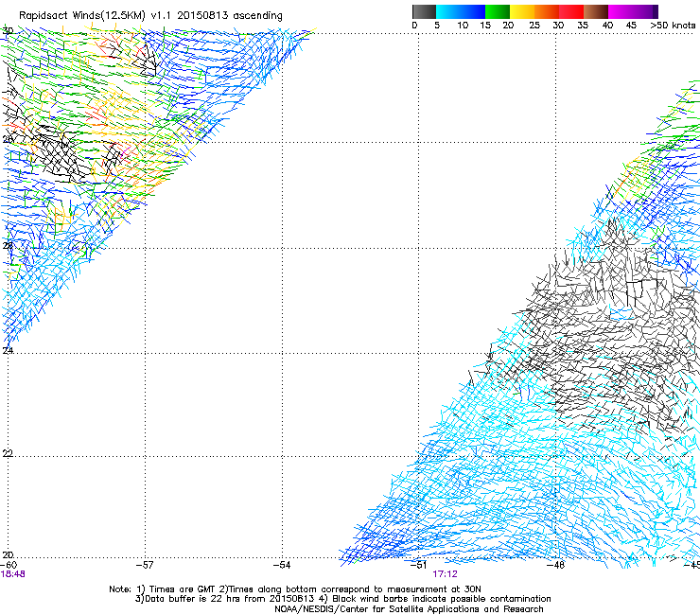Click the yellow 20-25 knots color band
Viewport: 700px width, 615px height.
coord(522,11)
